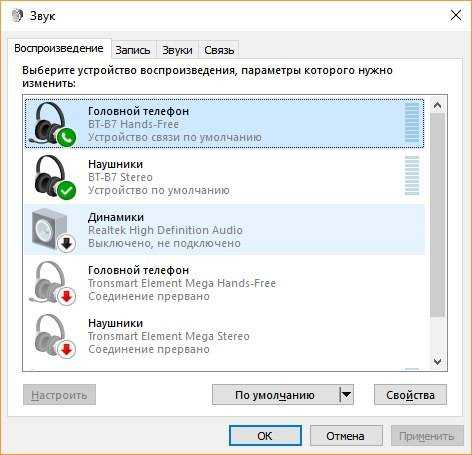
Task: Open the Запись tab
Action: pyautogui.click(x=133, y=50)
